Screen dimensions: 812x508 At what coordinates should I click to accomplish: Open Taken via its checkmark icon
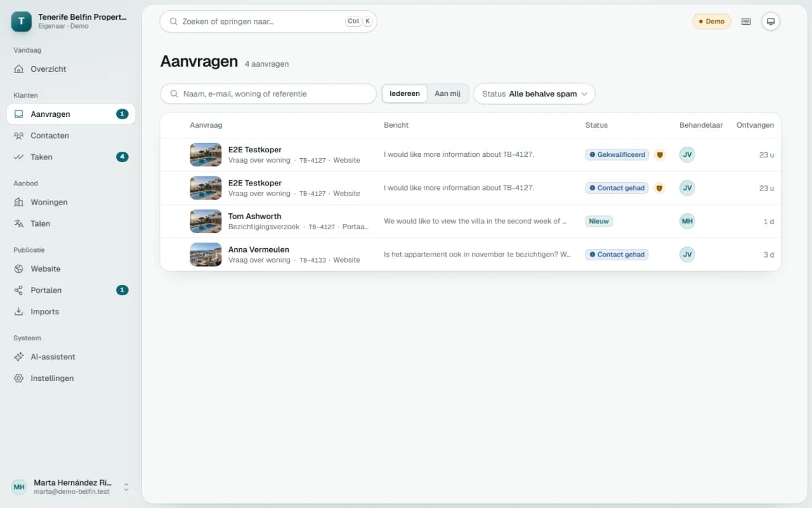pos(19,157)
